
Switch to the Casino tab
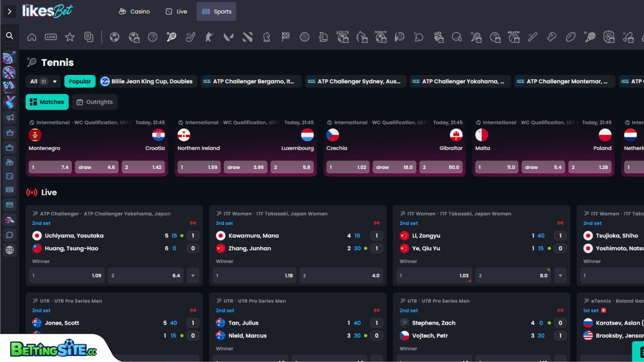point(134,11)
